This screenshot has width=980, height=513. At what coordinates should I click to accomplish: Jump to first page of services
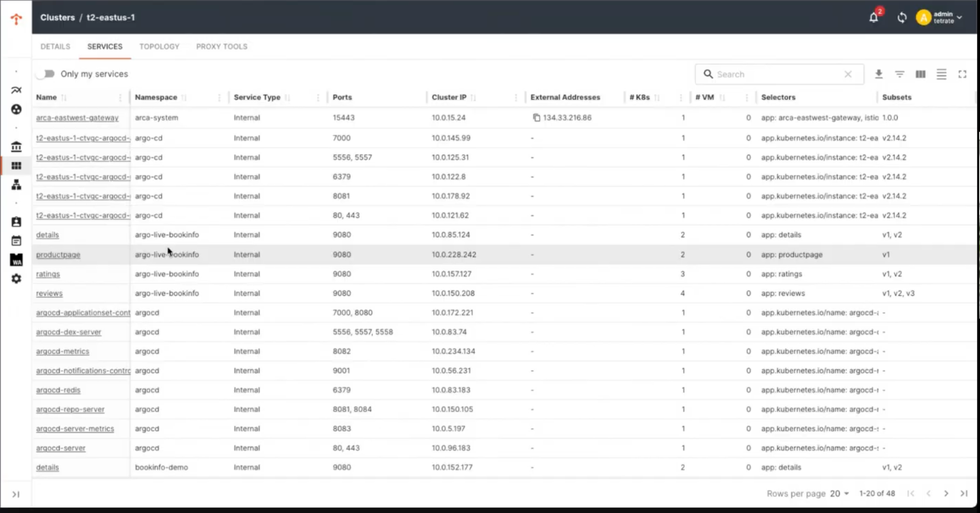click(x=911, y=494)
